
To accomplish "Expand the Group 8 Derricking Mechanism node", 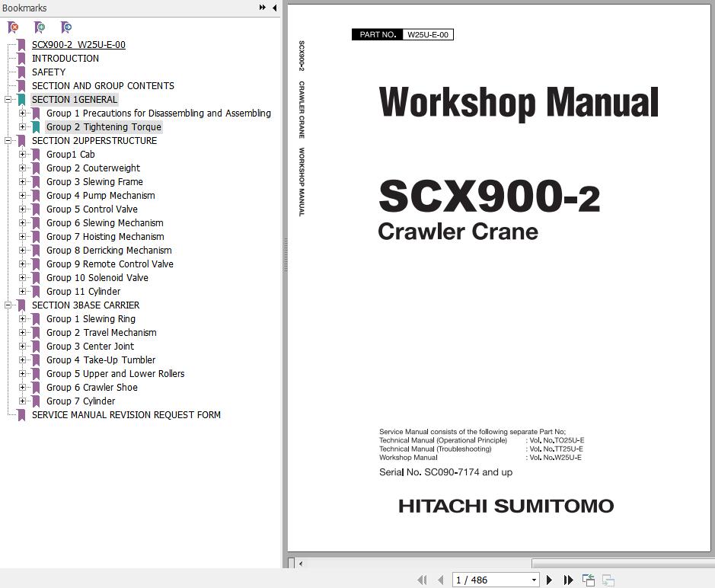I will tap(22, 250).
